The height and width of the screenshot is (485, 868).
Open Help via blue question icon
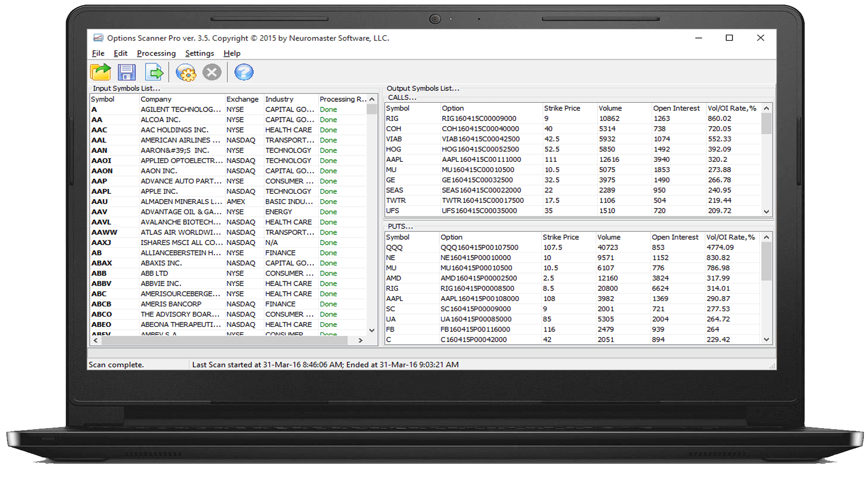click(244, 72)
